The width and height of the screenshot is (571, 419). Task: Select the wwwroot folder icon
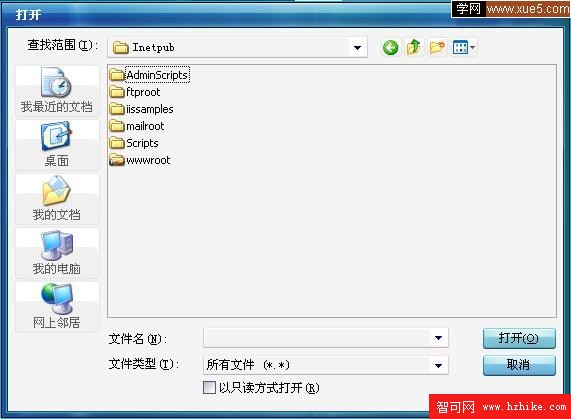[x=117, y=160]
